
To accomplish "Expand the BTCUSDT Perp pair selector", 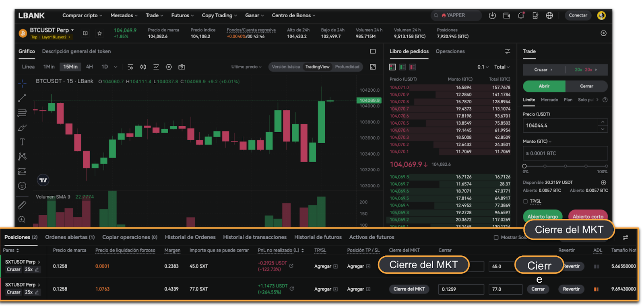I will (x=52, y=30).
